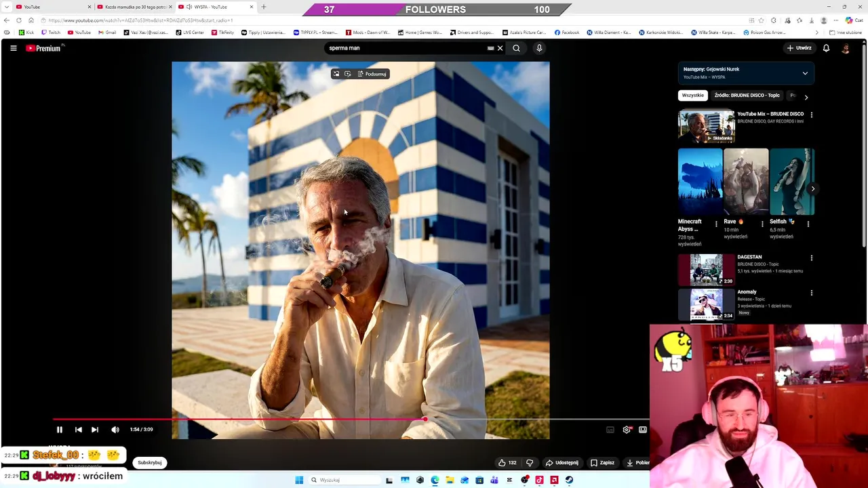Open options menu for Anomaly video
The width and height of the screenshot is (868, 488).
(x=811, y=293)
